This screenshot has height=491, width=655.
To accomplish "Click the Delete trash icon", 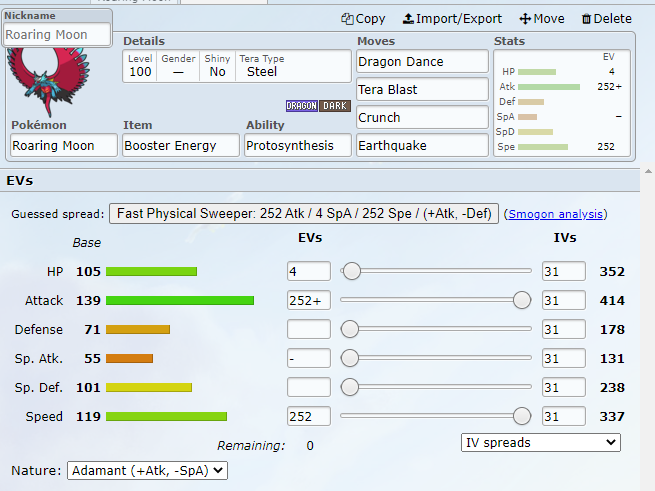I will pos(586,19).
